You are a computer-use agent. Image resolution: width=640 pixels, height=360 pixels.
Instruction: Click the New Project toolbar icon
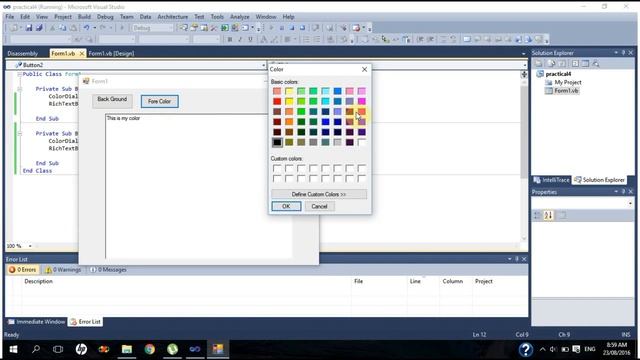[x=14, y=28]
